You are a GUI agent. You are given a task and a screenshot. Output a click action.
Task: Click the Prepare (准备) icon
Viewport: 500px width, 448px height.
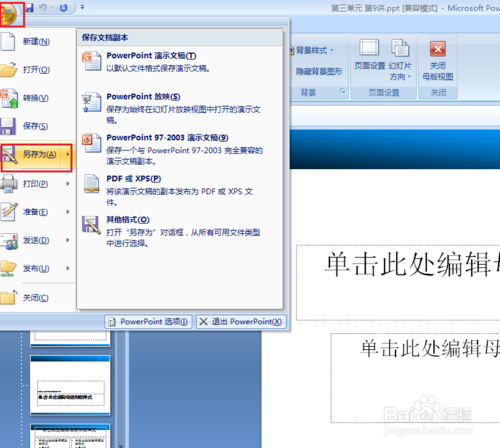9,212
